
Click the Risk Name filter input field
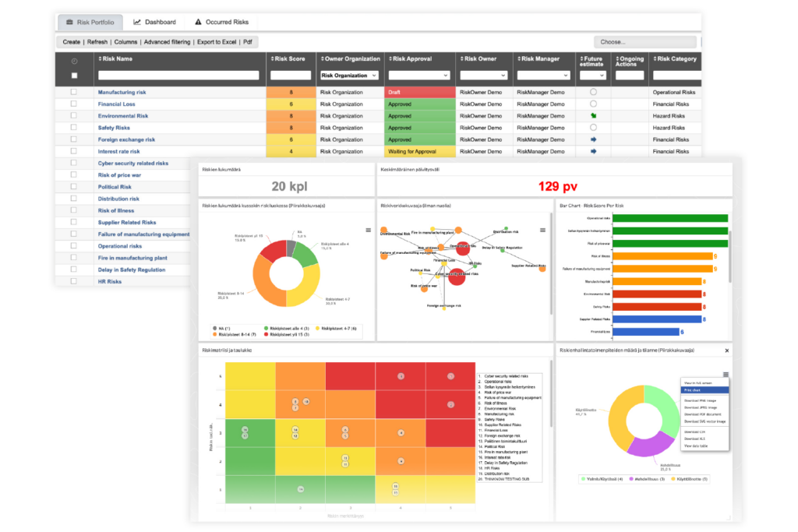[178, 76]
